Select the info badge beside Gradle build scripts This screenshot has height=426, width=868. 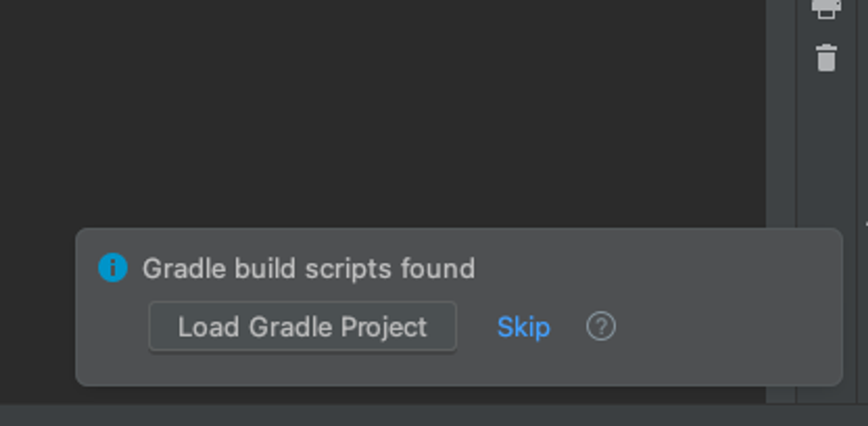[113, 267]
